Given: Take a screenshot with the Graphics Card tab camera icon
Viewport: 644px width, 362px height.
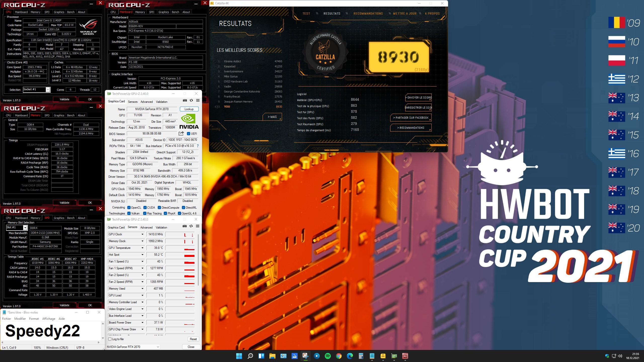Looking at the screenshot, I should 185,100.
